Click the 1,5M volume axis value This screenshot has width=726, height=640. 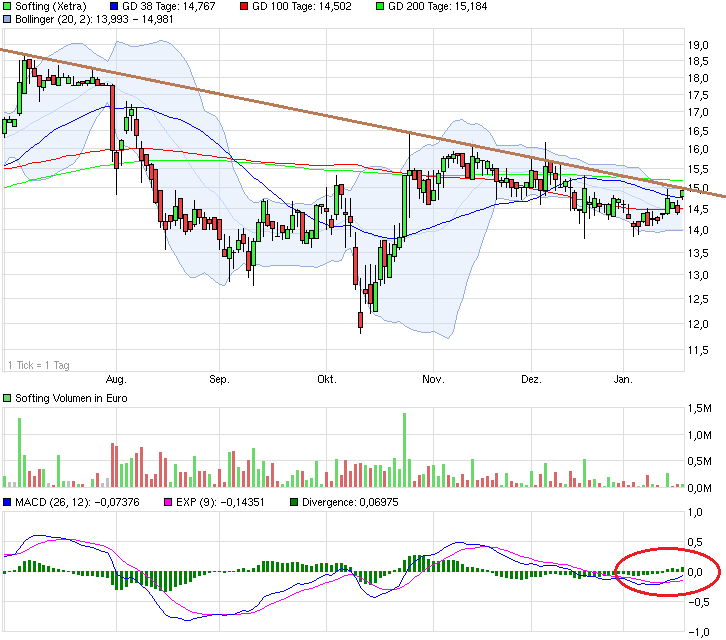[x=700, y=408]
